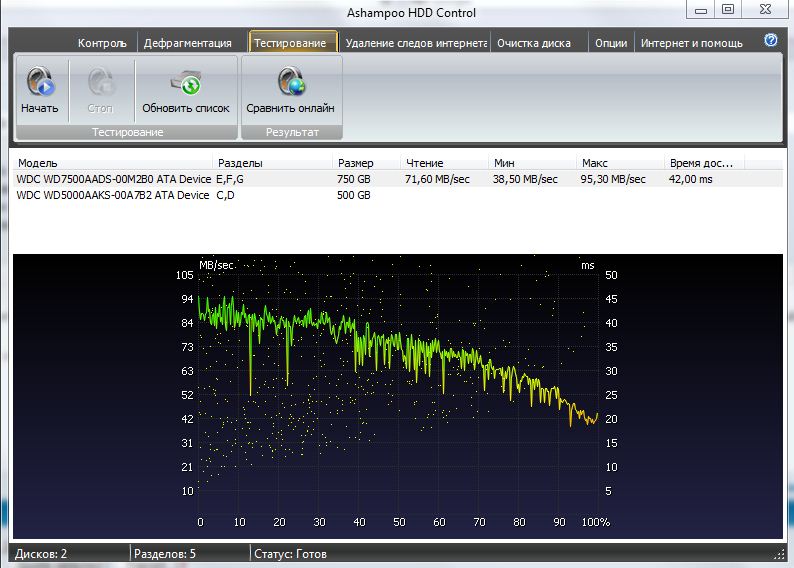Open Удаление следов интернета tab
The height and width of the screenshot is (568, 794).
point(416,43)
